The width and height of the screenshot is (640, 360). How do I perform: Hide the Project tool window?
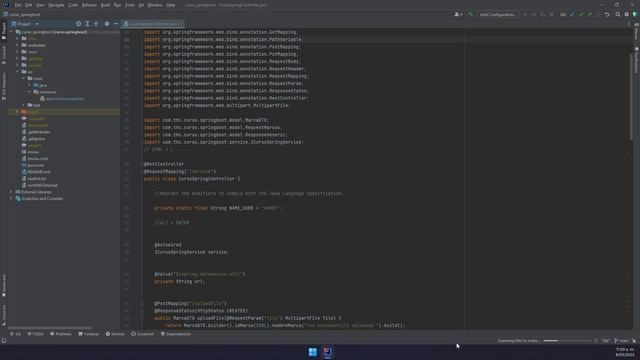point(116,24)
